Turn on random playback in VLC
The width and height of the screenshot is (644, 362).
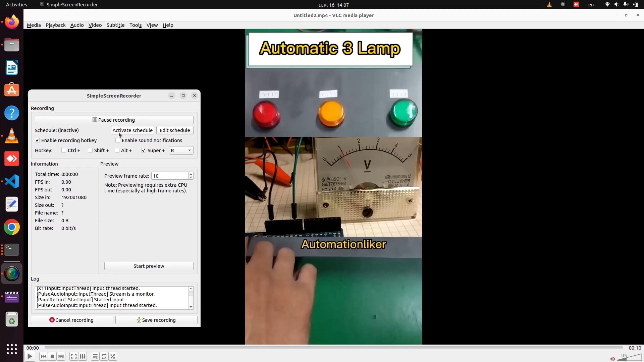point(113,356)
